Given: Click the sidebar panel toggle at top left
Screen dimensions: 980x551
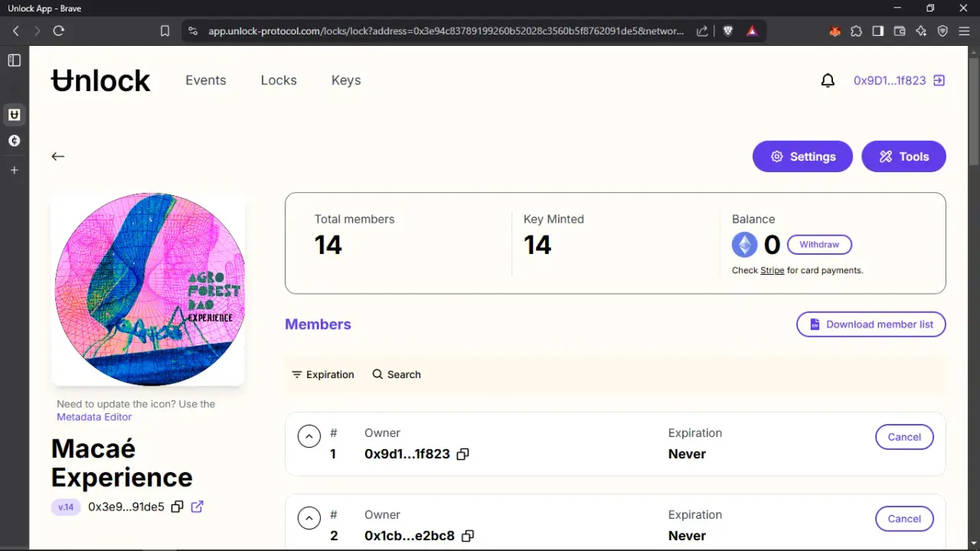Looking at the screenshot, I should [14, 60].
